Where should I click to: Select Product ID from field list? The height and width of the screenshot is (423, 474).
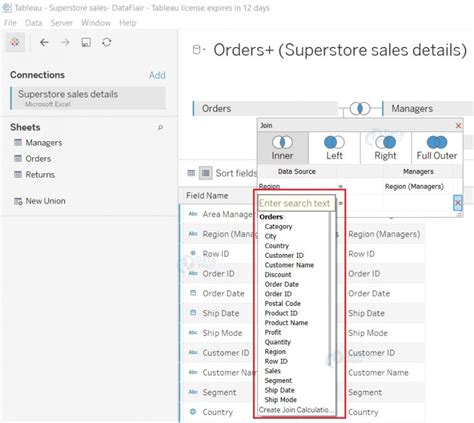(x=281, y=314)
